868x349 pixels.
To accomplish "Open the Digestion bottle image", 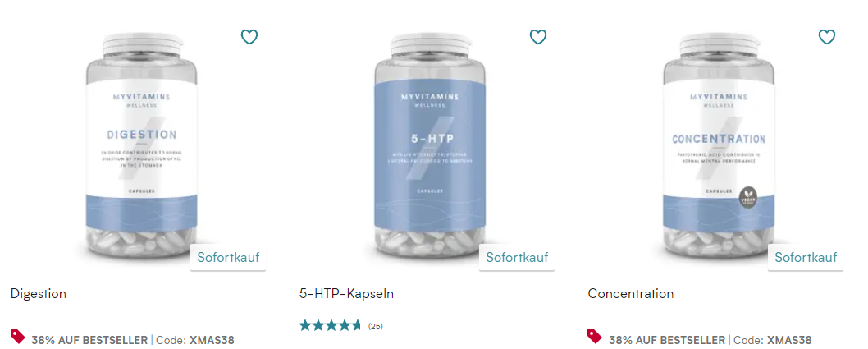I will (142, 145).
